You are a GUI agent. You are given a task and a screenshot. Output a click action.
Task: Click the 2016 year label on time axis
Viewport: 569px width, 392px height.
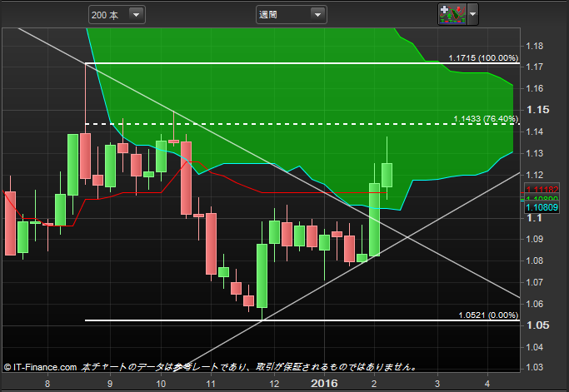tap(324, 383)
